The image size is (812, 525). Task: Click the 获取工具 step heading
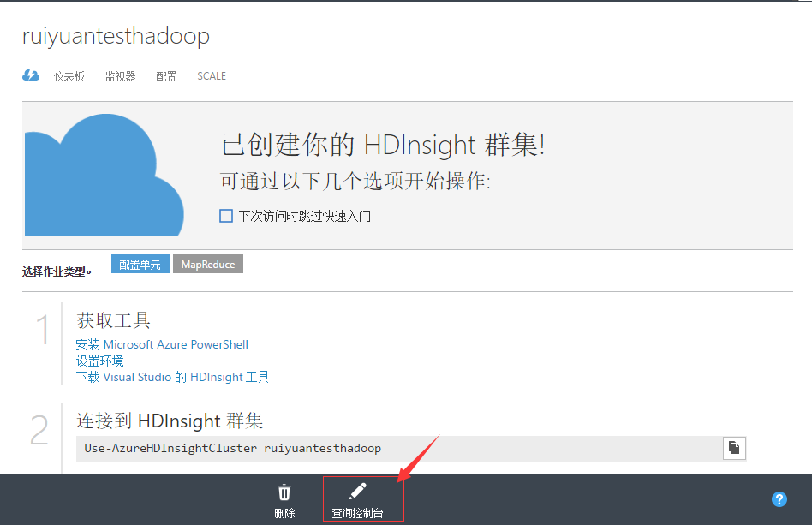coord(113,320)
